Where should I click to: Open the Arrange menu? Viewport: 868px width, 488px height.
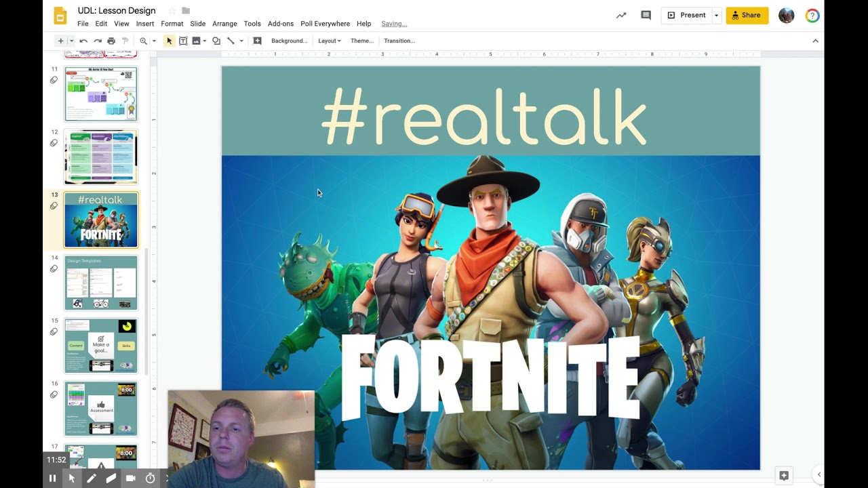click(224, 24)
